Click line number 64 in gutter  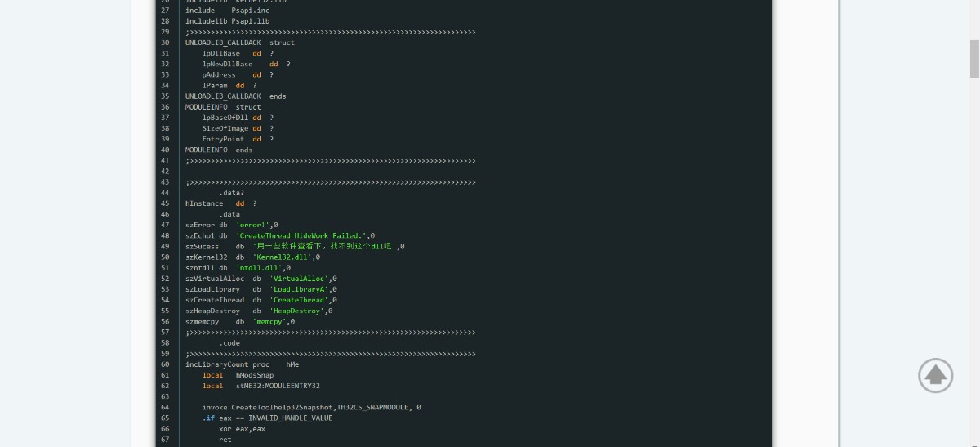pyautogui.click(x=165, y=407)
